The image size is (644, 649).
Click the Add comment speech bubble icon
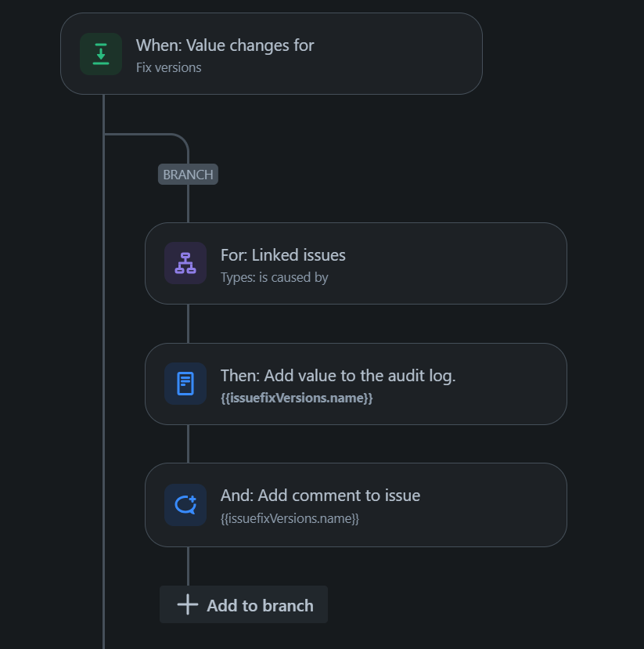point(185,505)
